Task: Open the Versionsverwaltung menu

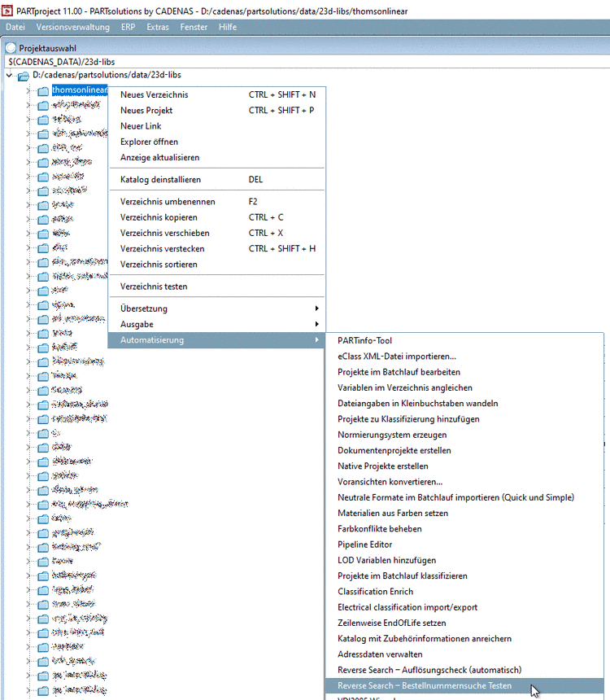Action: [x=72, y=27]
